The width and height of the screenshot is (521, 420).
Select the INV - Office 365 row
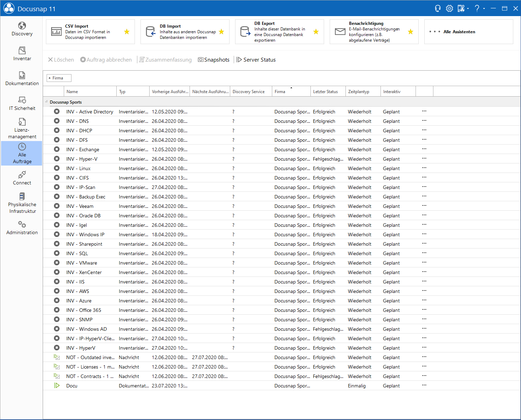[x=282, y=310]
